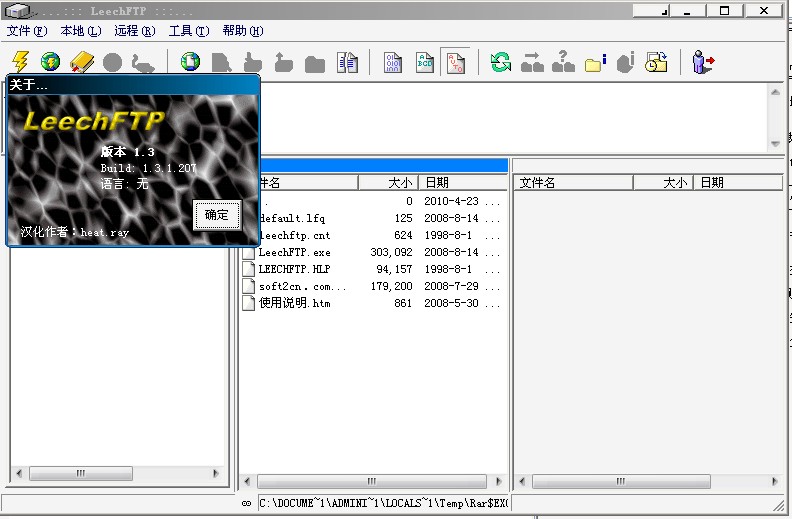The width and height of the screenshot is (792, 519).
Task: Click the scheduler clock icon in toolbar
Action: click(656, 62)
